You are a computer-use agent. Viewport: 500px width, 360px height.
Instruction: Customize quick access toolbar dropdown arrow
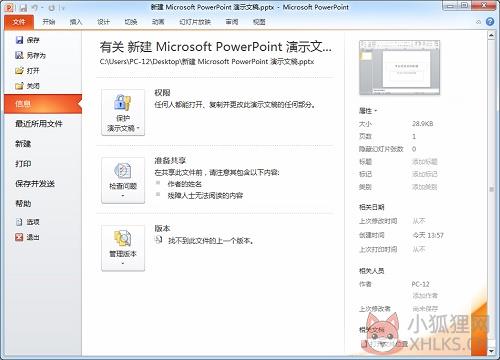63,8
